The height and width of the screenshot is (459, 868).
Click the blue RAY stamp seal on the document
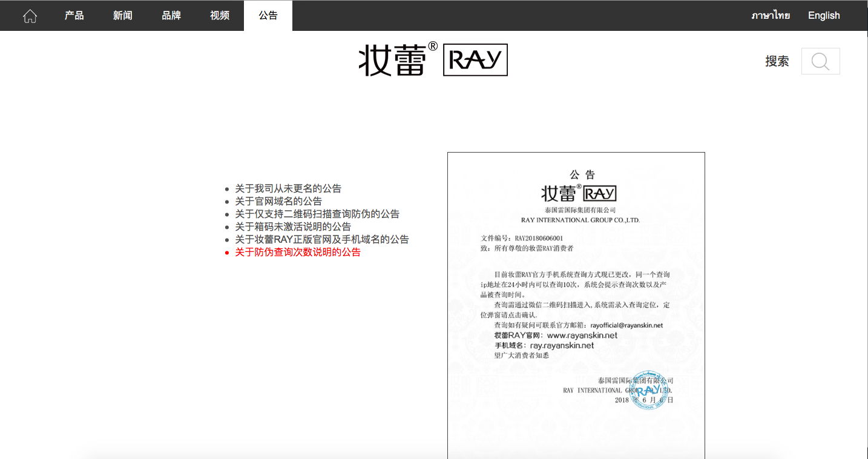649,391
